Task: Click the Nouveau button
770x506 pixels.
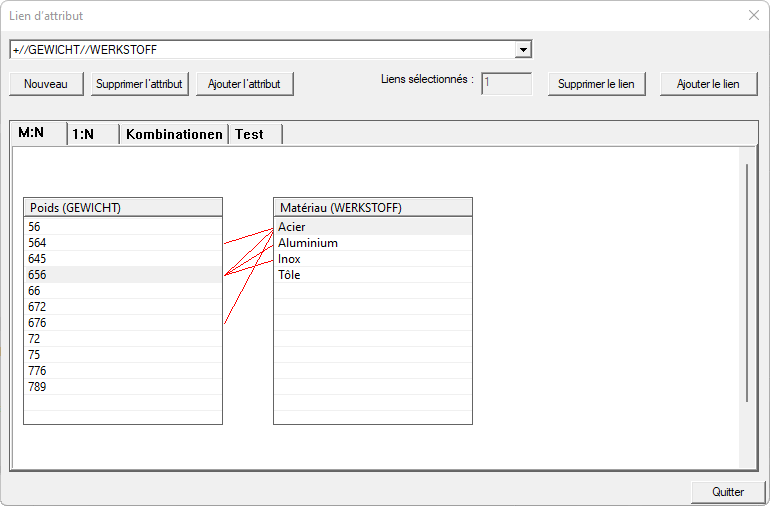Action: coord(46,84)
